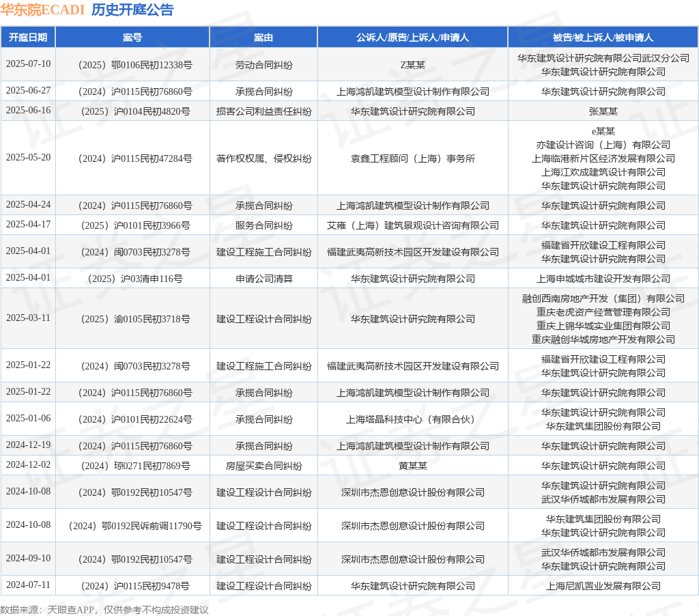Click the 历史开庭公告 page title
This screenshot has width=699, height=616.
coord(132,10)
